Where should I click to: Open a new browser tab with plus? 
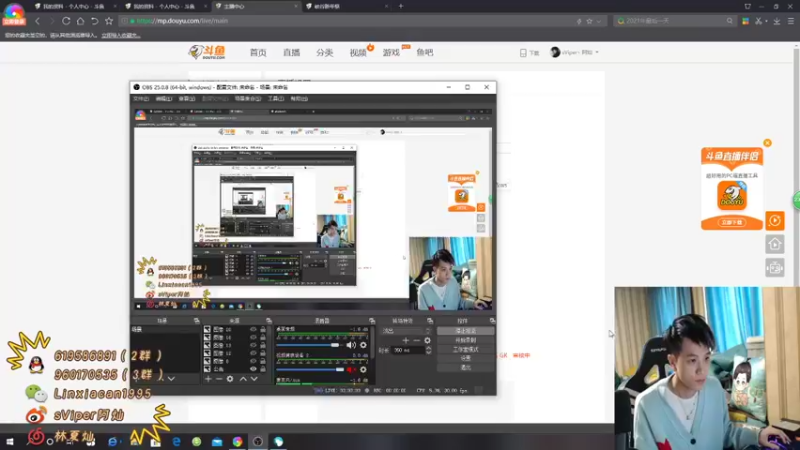tap(401, 6)
